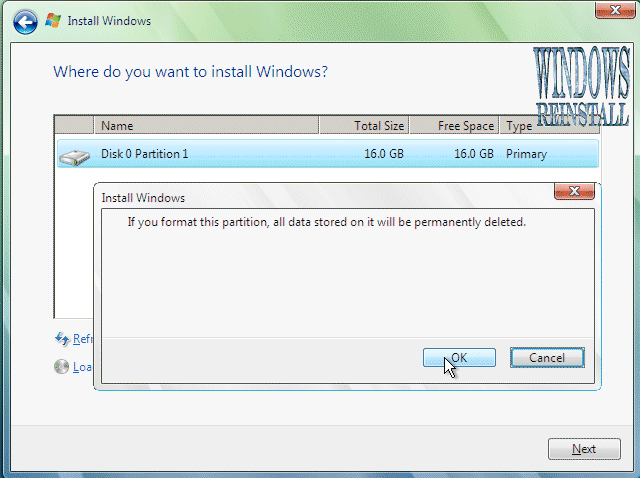
Task: Click the Refresh arrows icon
Action: (x=62, y=339)
